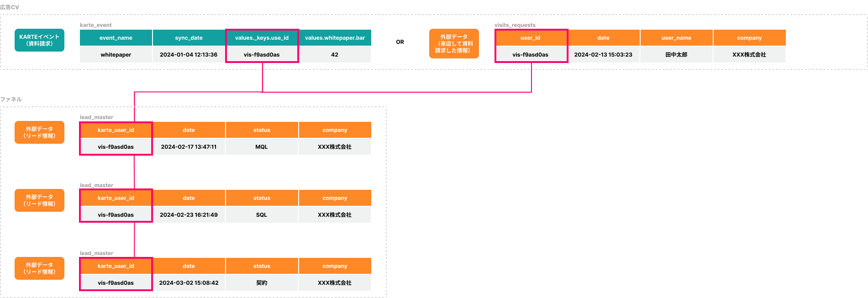Click the values._keys.use_id column header

(262, 38)
